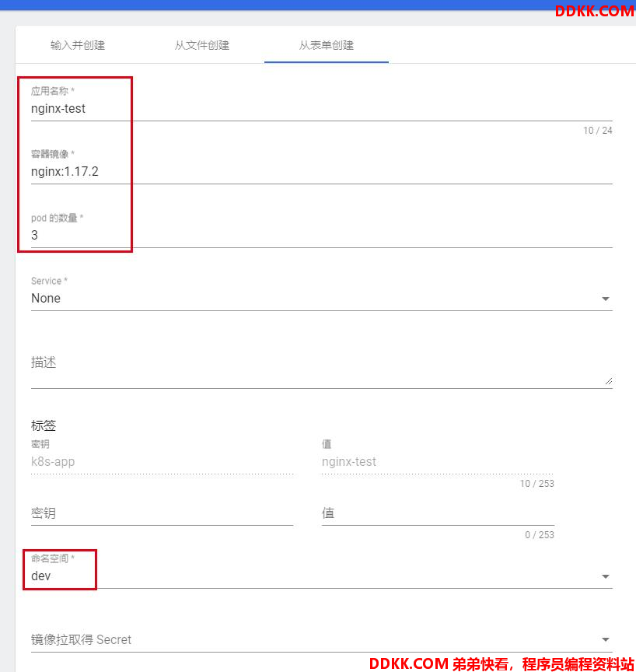
Task: Select the 从表单创建 tab
Action: click(327, 45)
